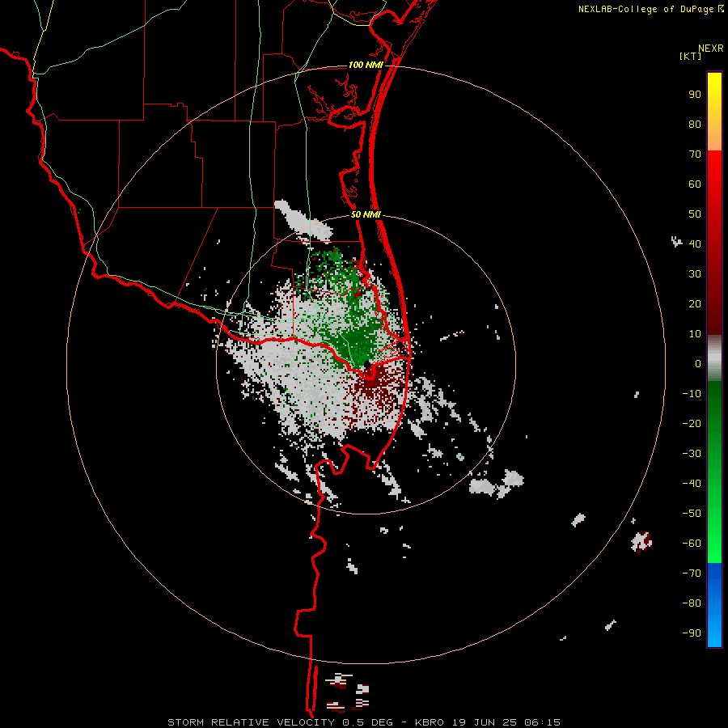Select the 50 NMI range ring label
728x728 pixels.
(366, 214)
